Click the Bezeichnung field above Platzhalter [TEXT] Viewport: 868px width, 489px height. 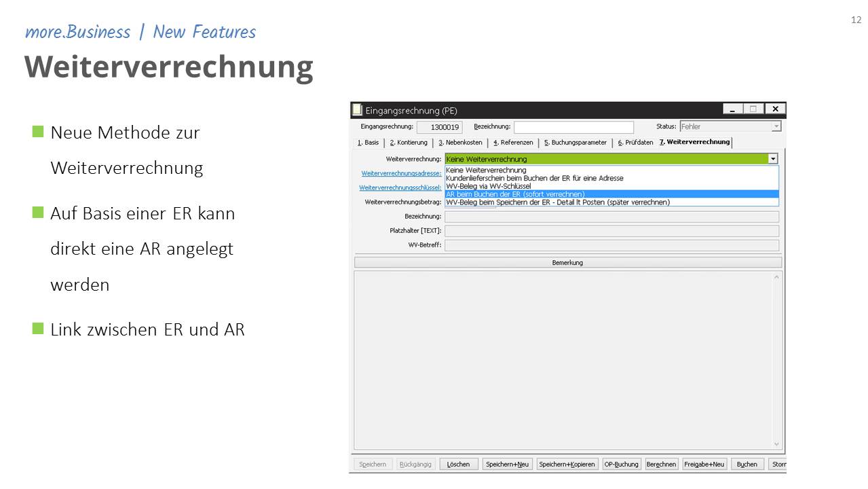pos(611,217)
